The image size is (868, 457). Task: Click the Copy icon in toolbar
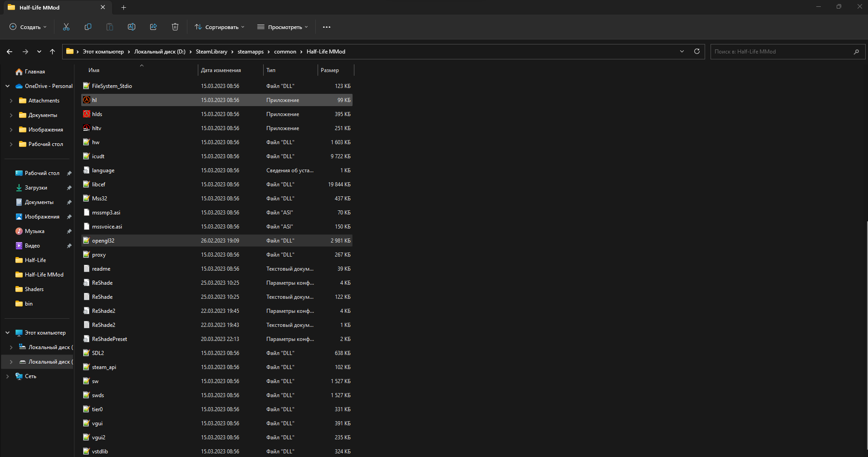pyautogui.click(x=88, y=27)
